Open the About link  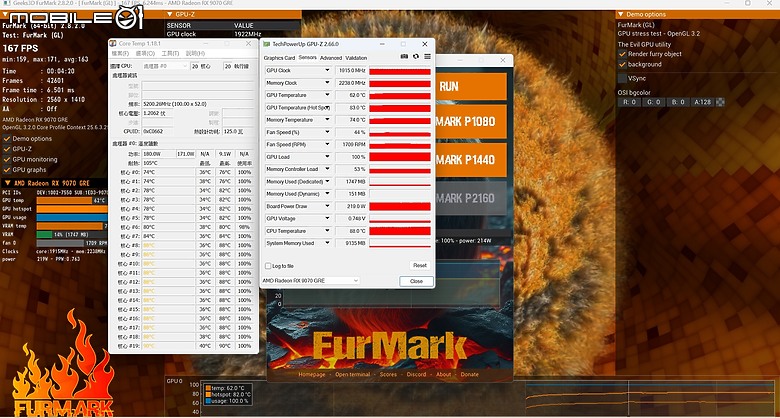444,375
